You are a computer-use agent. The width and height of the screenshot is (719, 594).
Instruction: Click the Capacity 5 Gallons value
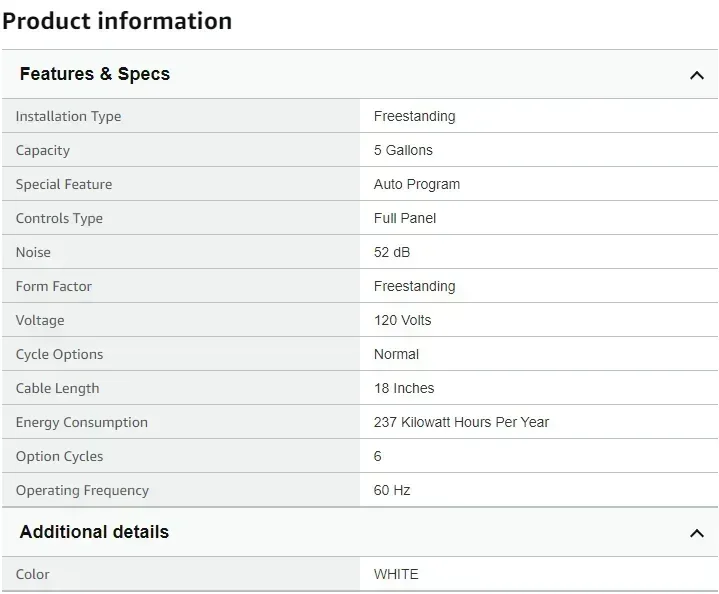click(403, 150)
